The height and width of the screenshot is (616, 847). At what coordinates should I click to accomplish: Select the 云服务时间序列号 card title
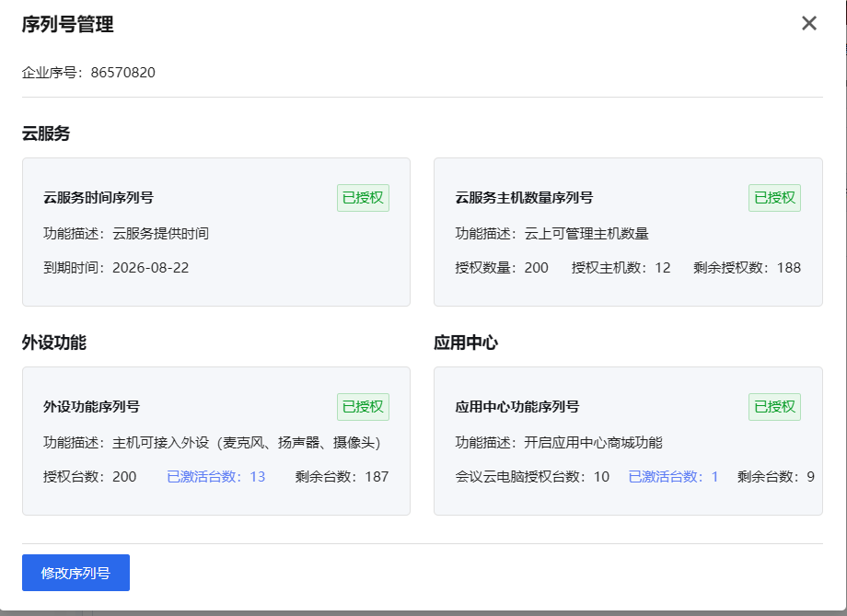(x=99, y=197)
